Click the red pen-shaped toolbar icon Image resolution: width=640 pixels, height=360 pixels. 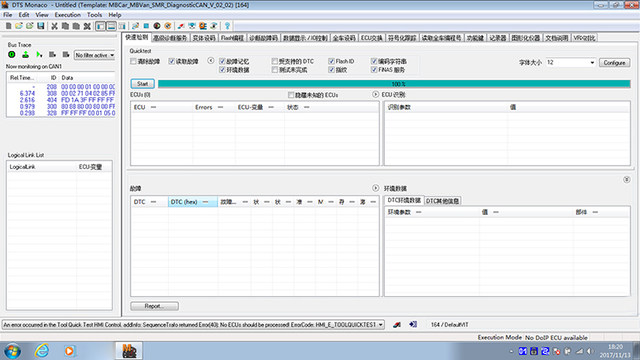coord(181,26)
